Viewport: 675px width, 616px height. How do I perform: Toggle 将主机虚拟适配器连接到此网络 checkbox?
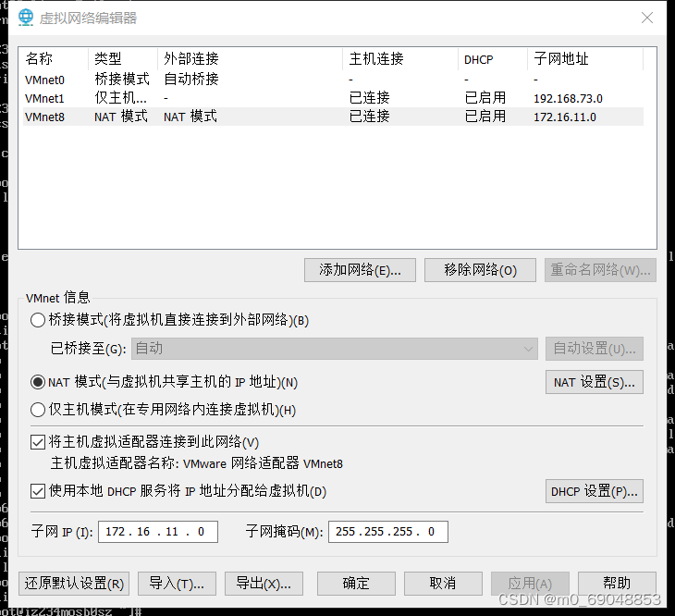coord(38,442)
